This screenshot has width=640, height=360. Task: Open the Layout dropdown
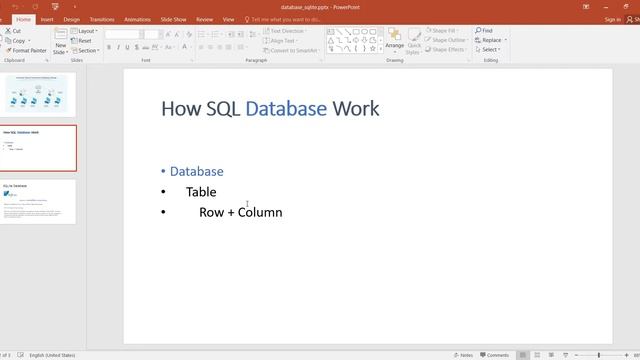[84, 31]
